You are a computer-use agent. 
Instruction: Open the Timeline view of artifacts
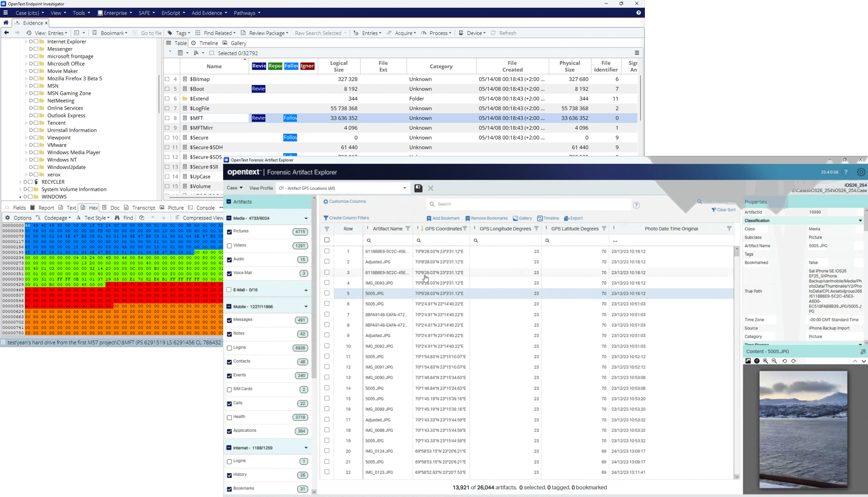click(x=548, y=218)
